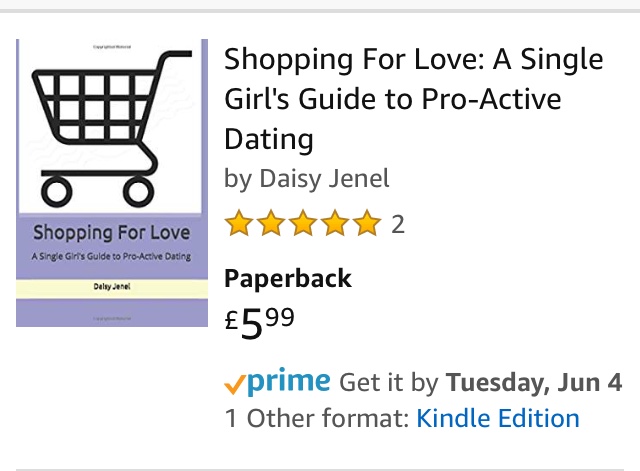Click the cream author band on the cover
The height and width of the screenshot is (471, 640).
pos(110,288)
